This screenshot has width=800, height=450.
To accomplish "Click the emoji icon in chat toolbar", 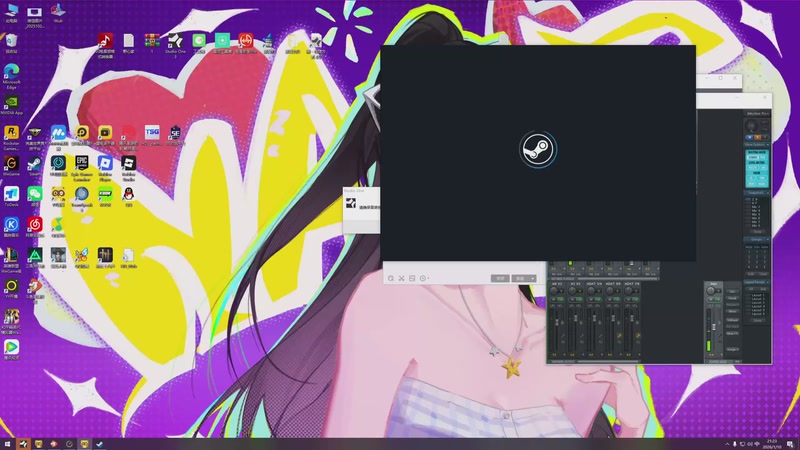I will [391, 278].
